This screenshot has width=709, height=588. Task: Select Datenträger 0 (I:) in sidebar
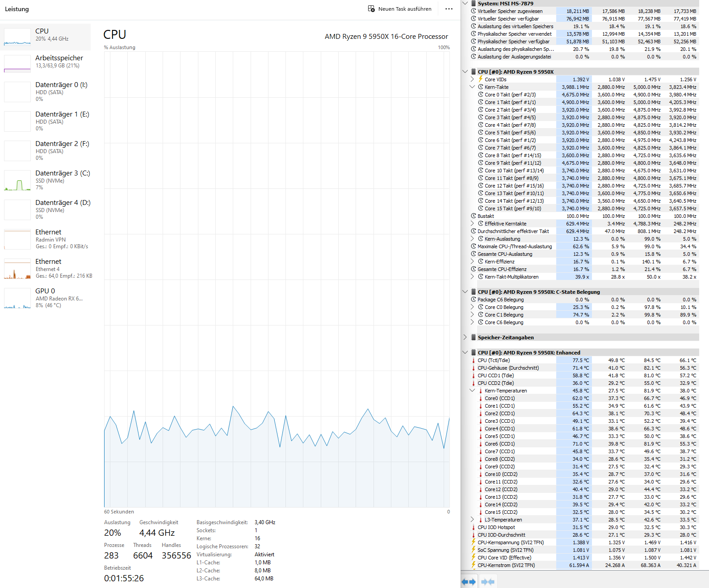[x=46, y=92]
